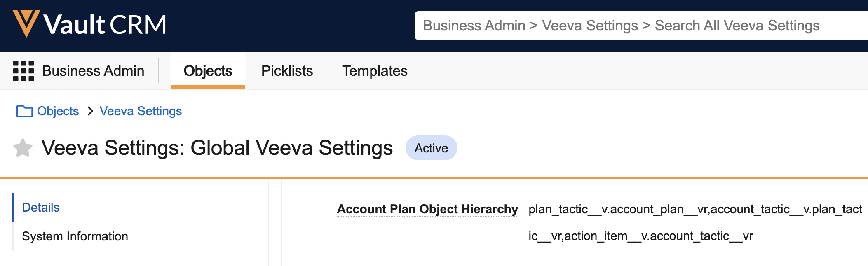
Task: Click the Vault CRM wordmark text
Action: [105, 24]
